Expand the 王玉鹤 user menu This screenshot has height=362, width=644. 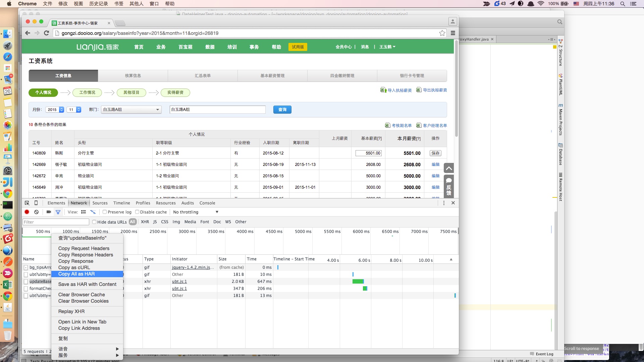tap(387, 47)
